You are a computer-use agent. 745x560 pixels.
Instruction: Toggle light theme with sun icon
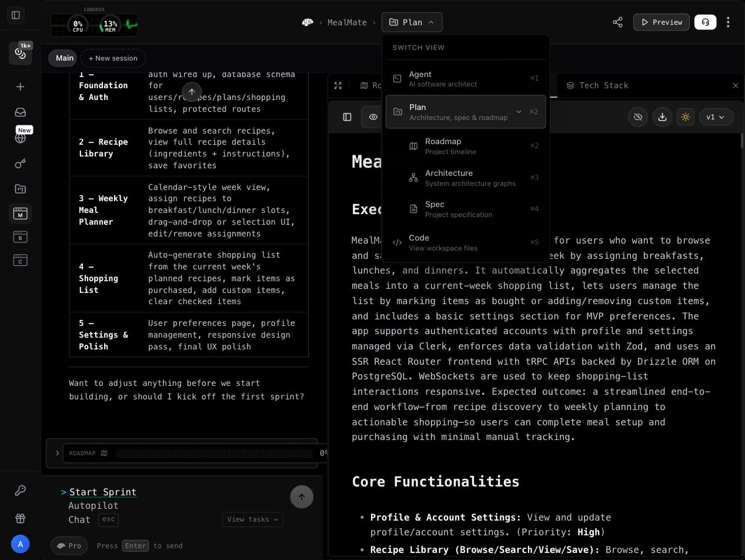tap(686, 117)
